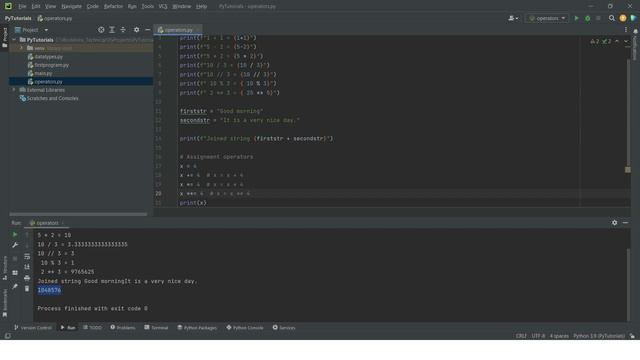Screen dimensions: 640x360
Task: Click the CRLF line separator widget
Action: 521,336
